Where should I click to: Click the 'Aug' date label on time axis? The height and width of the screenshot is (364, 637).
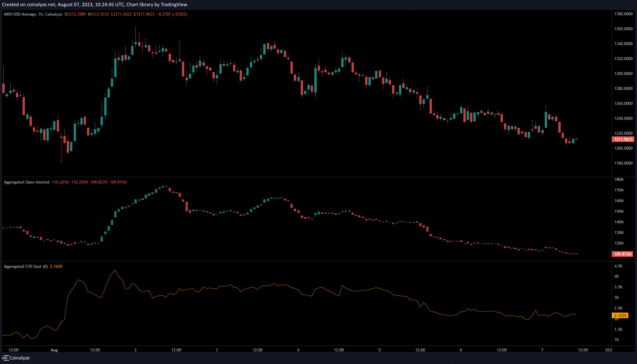pyautogui.click(x=54, y=350)
